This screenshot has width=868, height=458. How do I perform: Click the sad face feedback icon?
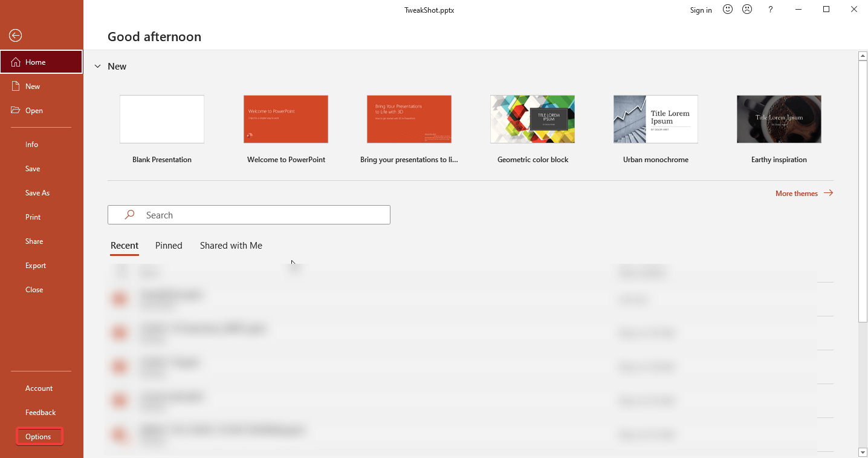coord(747,10)
